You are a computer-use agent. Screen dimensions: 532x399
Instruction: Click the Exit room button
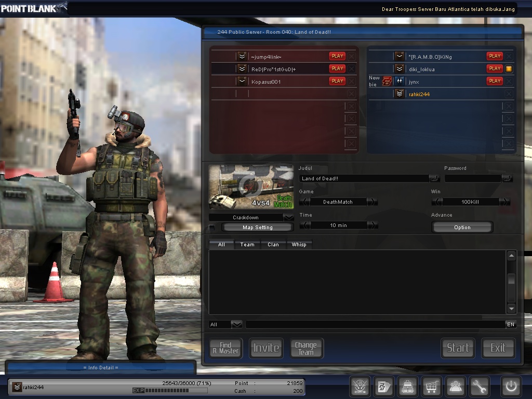pyautogui.click(x=498, y=348)
